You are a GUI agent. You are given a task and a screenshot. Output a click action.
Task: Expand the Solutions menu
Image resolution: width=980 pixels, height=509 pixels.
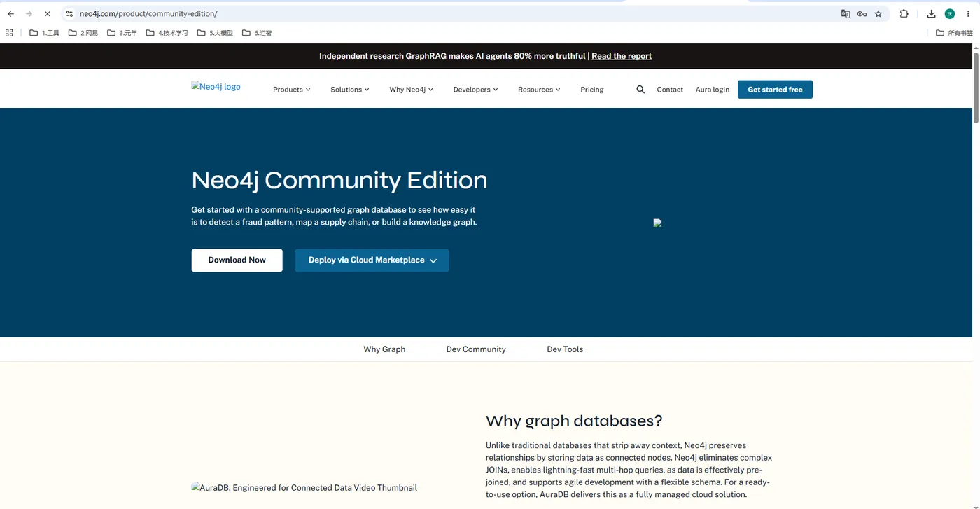[349, 90]
